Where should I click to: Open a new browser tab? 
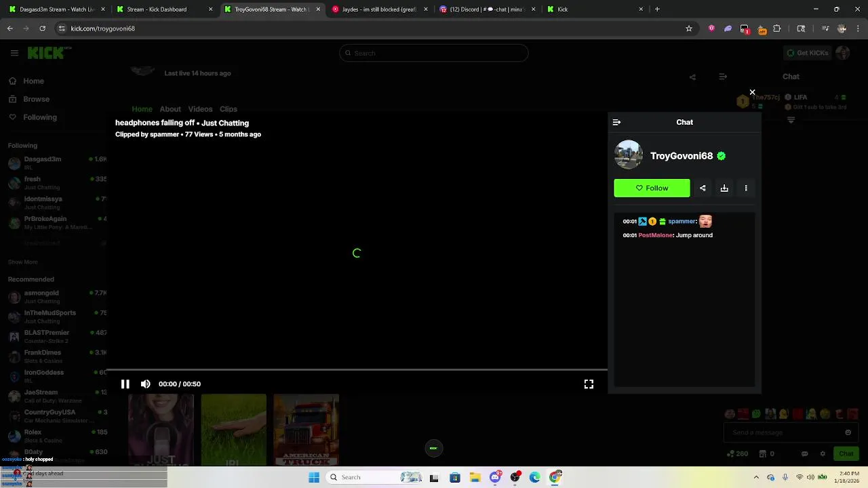(x=657, y=9)
